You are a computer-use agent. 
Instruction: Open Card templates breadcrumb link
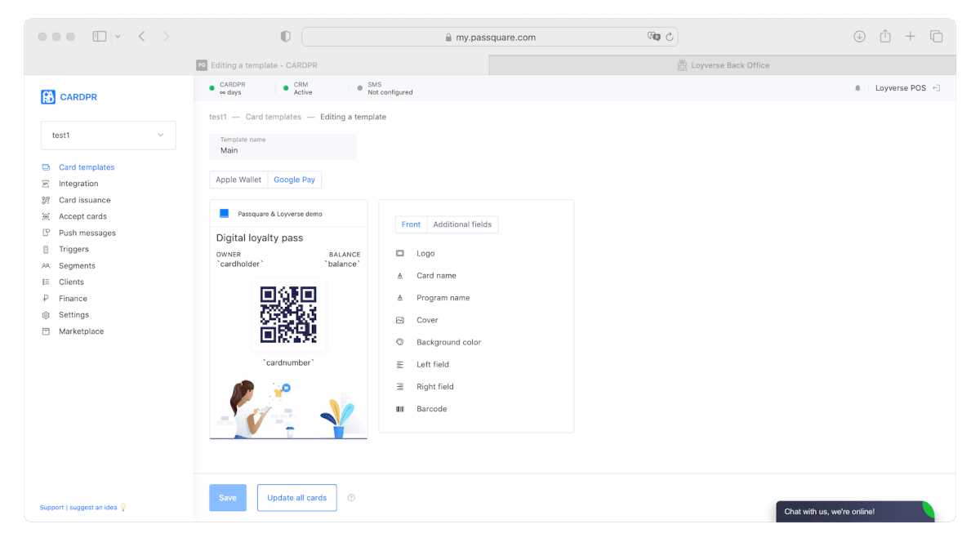pos(273,117)
